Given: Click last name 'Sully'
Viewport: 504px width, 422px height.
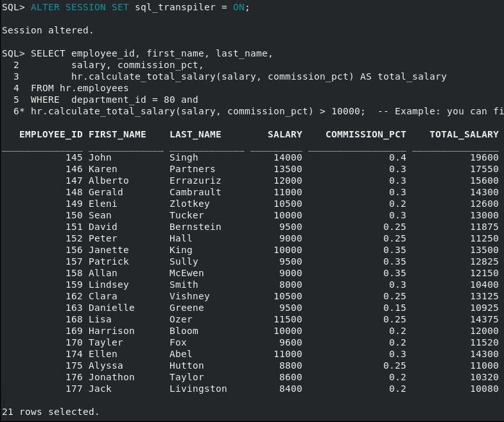Looking at the screenshot, I should tap(184, 262).
